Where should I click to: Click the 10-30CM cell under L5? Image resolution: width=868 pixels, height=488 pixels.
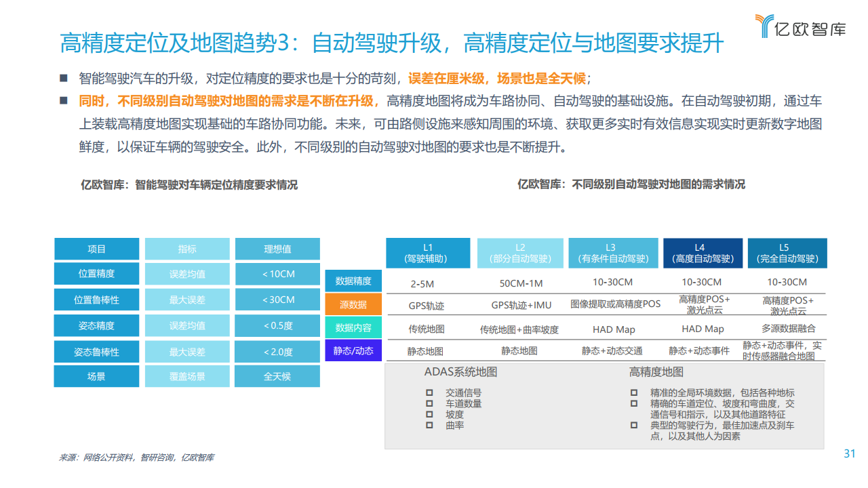(787, 282)
